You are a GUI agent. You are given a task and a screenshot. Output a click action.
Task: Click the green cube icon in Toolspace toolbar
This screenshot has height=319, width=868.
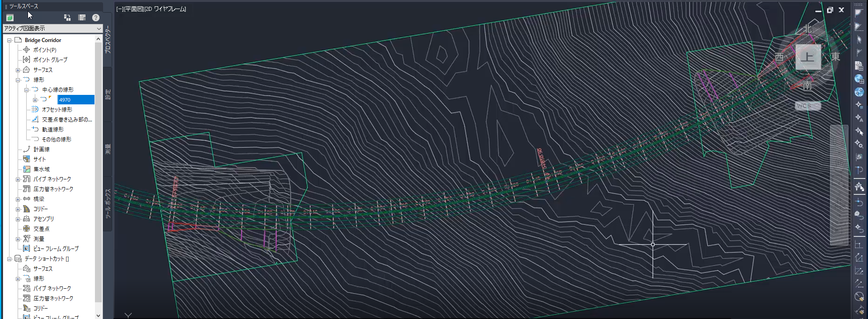click(10, 18)
